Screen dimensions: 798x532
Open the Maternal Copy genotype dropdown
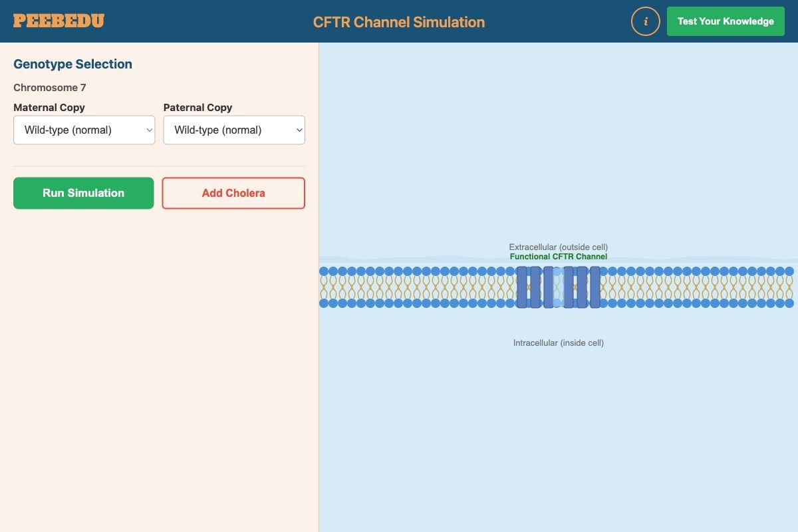click(x=84, y=130)
